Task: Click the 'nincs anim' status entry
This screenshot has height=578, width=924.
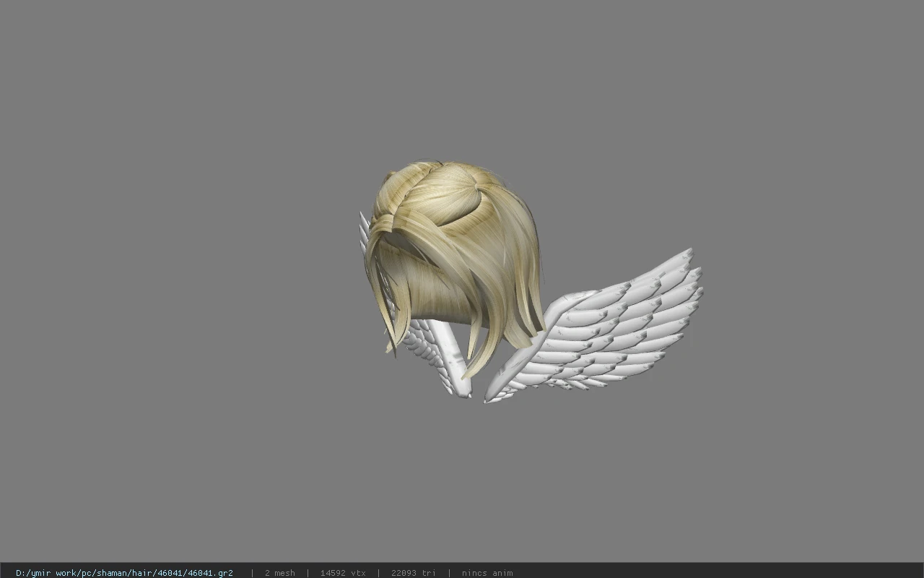Action: 487,573
